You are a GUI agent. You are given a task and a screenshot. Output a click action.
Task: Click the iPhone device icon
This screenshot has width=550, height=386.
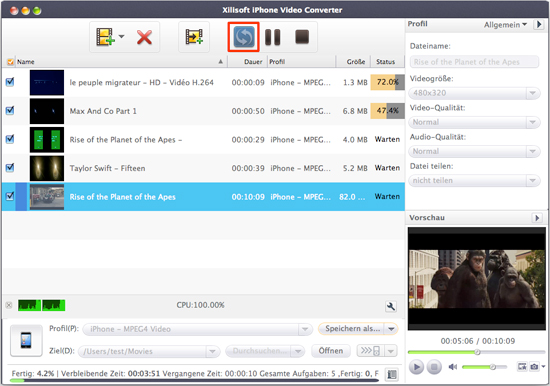(26, 340)
